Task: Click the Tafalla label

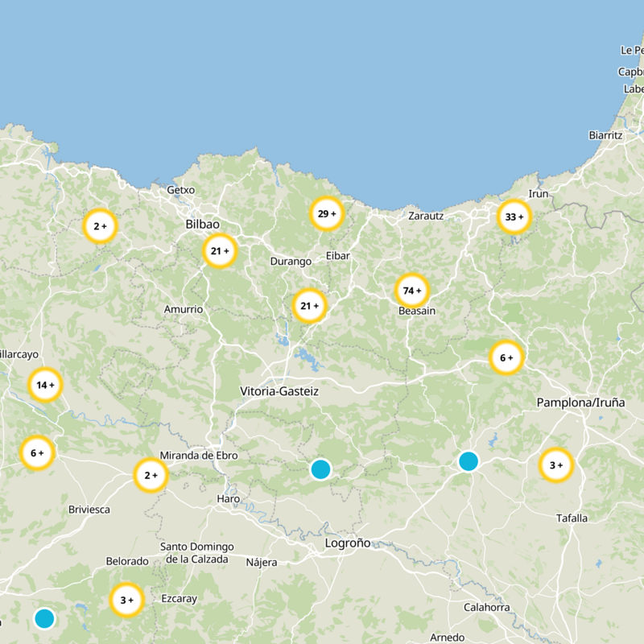Action: 572,518
